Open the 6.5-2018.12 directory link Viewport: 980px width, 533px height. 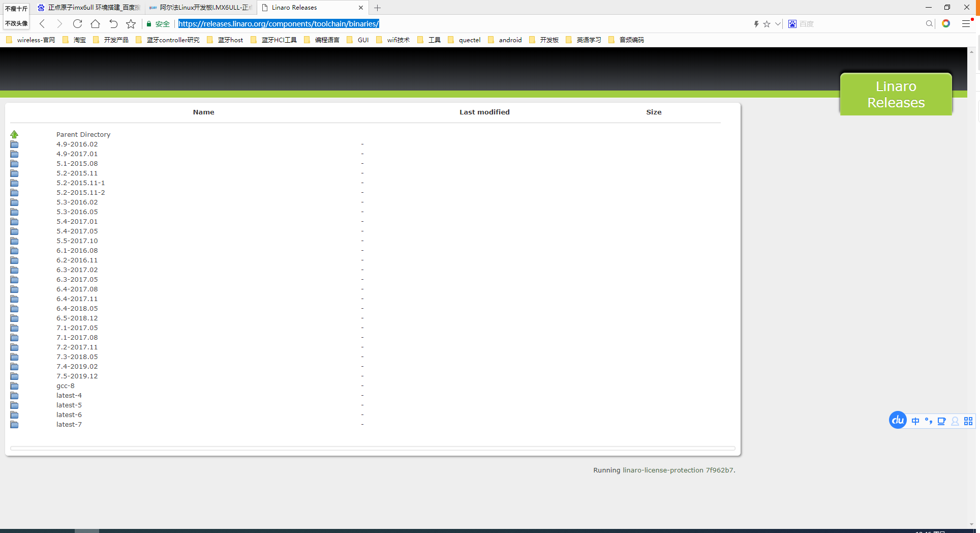click(77, 318)
